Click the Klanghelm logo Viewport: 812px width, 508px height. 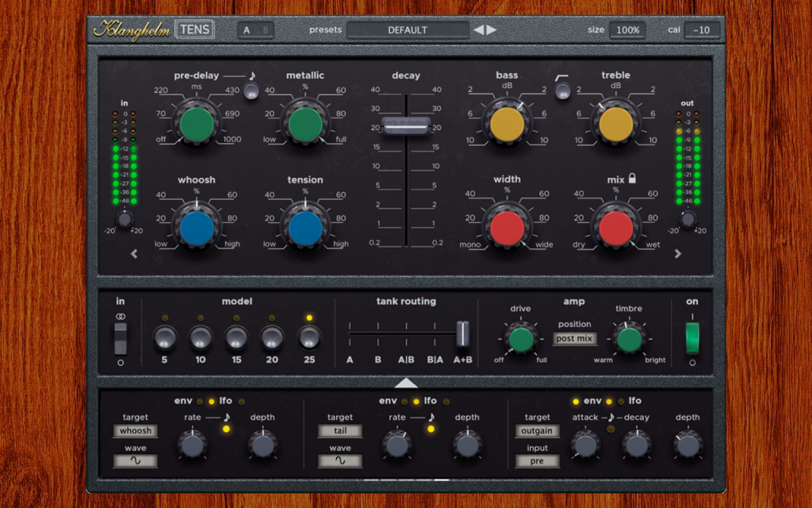coord(132,29)
